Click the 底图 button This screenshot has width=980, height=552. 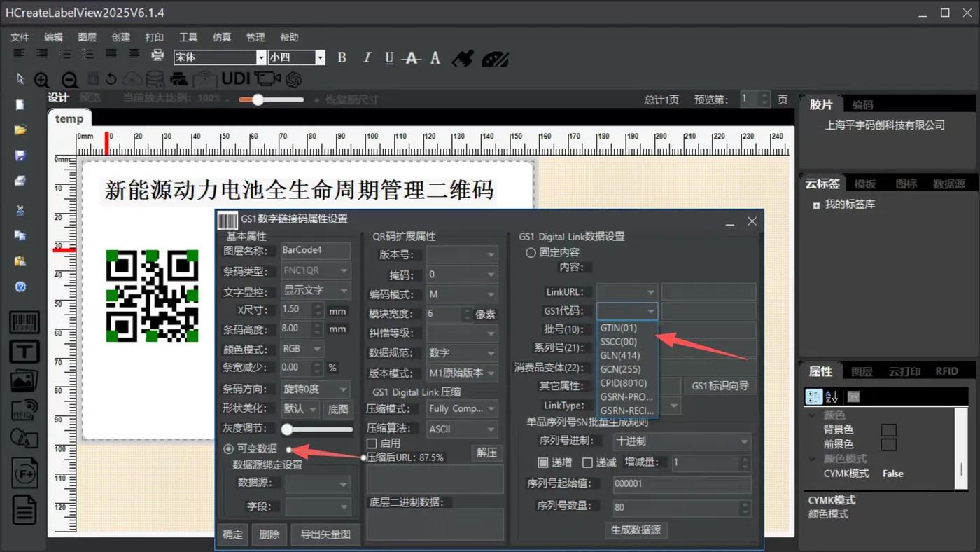click(x=338, y=408)
